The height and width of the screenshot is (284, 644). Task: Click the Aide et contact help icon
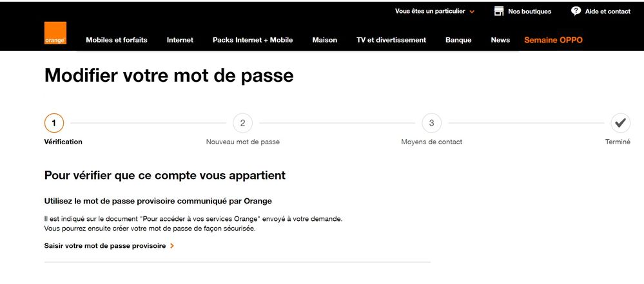[x=576, y=11]
